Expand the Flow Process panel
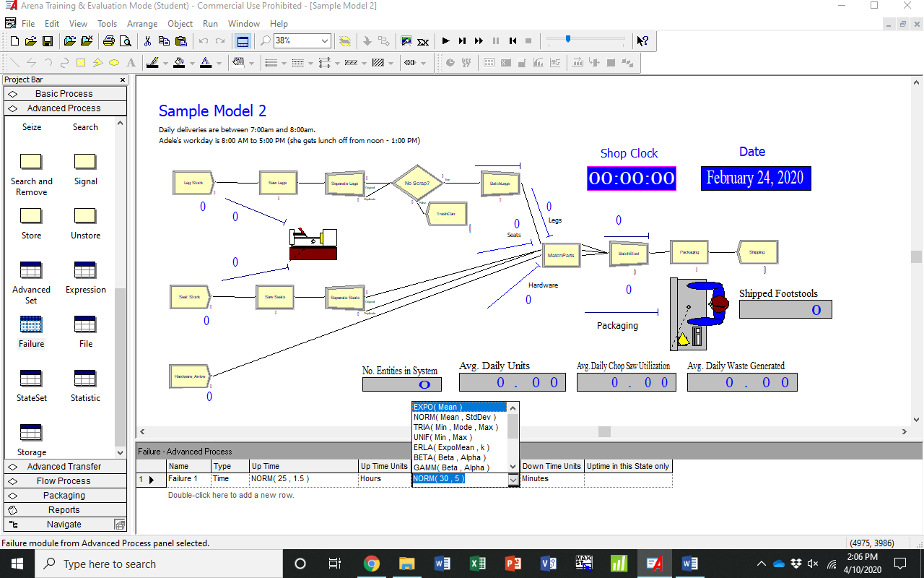Viewport: 924px width, 578px height. (65, 481)
